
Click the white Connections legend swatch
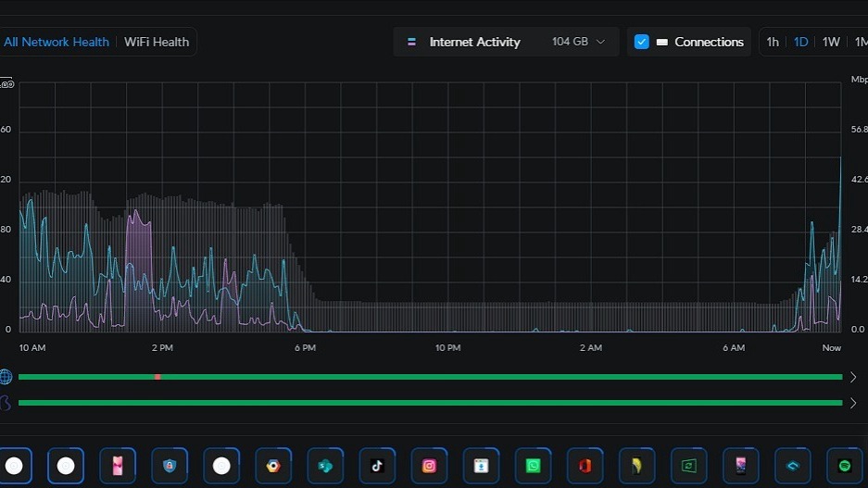pyautogui.click(x=662, y=42)
